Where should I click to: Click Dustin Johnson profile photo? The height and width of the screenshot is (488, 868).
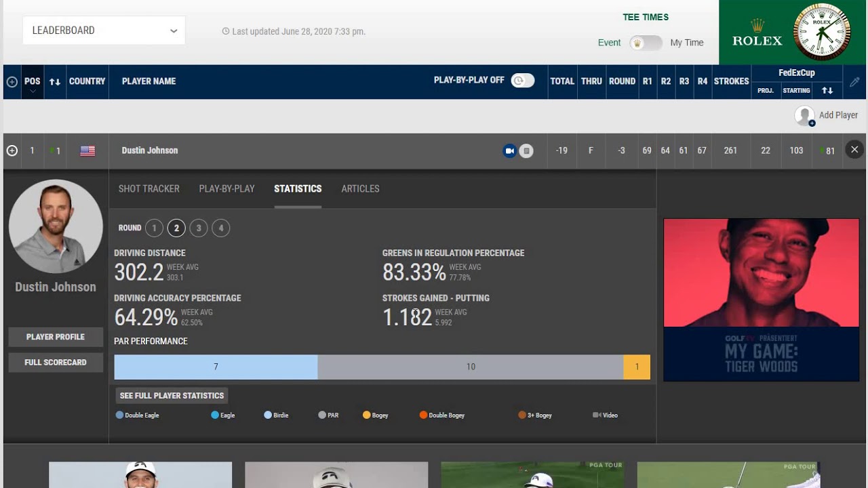click(56, 226)
